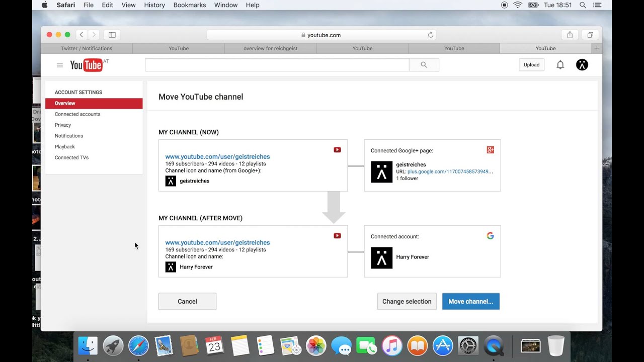The height and width of the screenshot is (362, 644).
Task: Open current channel URL under My Channel (Now)
Action: click(217, 157)
